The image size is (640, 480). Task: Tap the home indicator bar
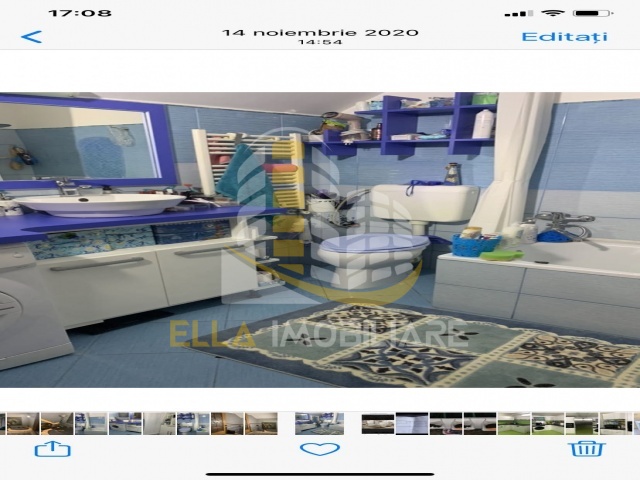[320, 474]
